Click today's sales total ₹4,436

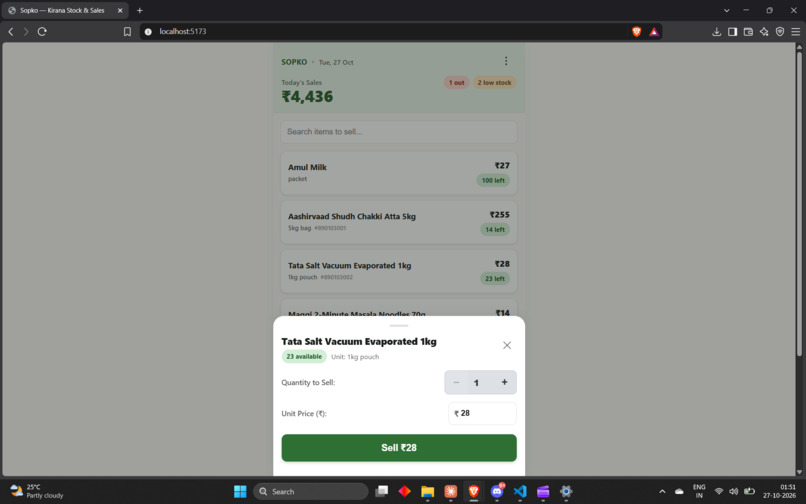(x=307, y=97)
